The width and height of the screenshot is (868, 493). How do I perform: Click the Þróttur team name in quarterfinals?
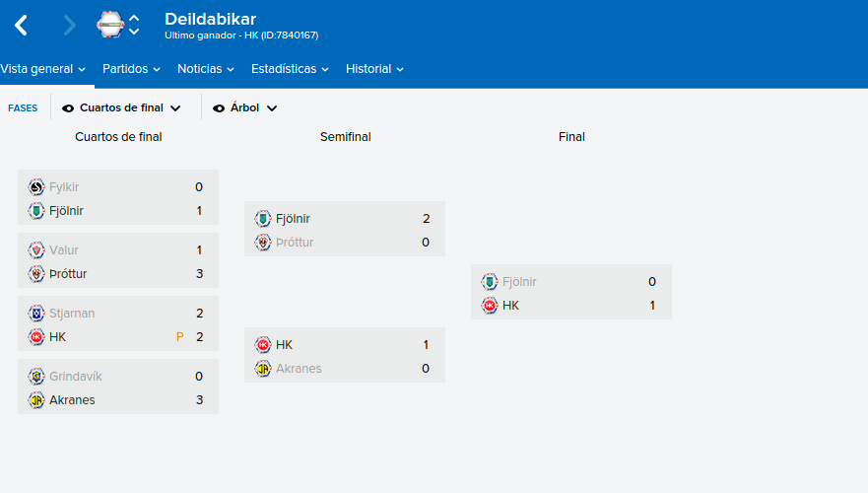point(68,274)
